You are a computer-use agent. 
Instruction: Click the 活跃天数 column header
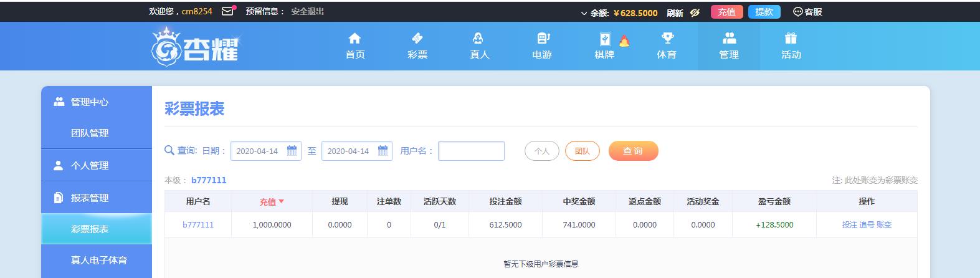click(x=440, y=201)
